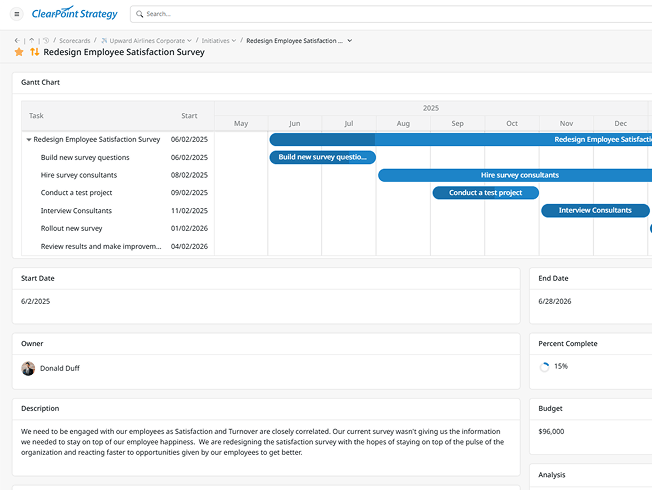Select the Hire survey consultants task row
652x490 pixels.
118,175
